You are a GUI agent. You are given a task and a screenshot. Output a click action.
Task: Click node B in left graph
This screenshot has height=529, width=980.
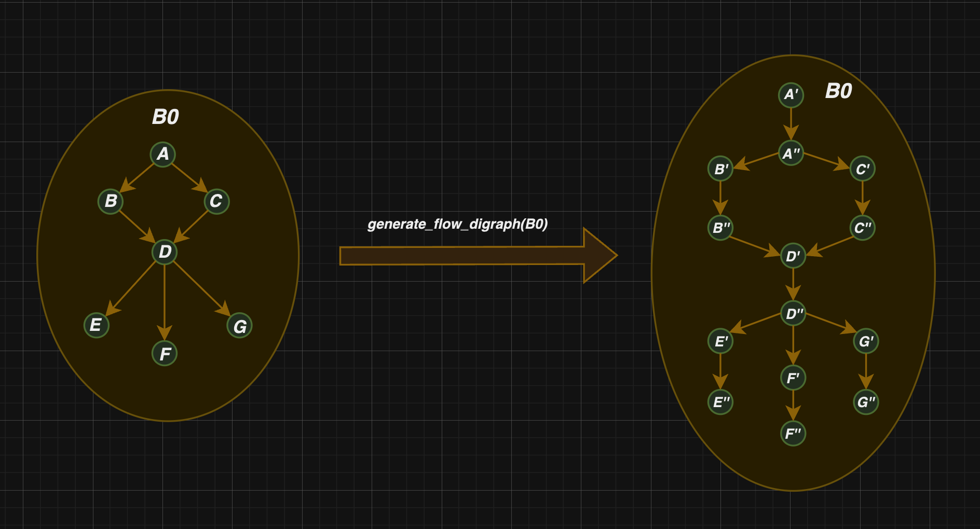111,201
